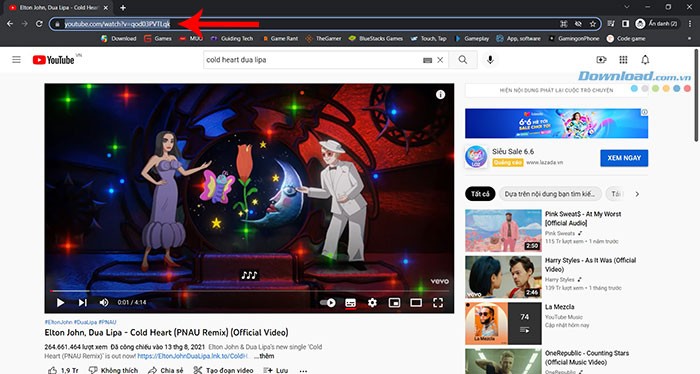Open a new browser tab with plus
The width and height of the screenshot is (700, 374).
click(123, 8)
